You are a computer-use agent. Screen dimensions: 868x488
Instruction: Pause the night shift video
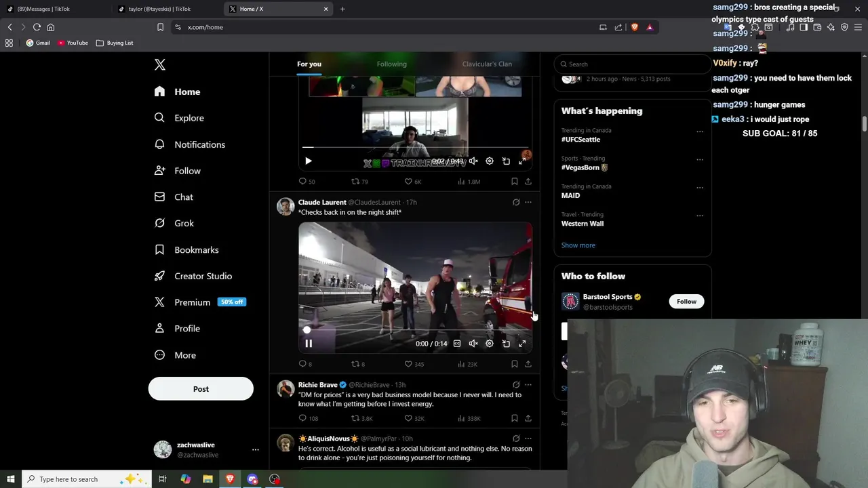click(x=309, y=344)
